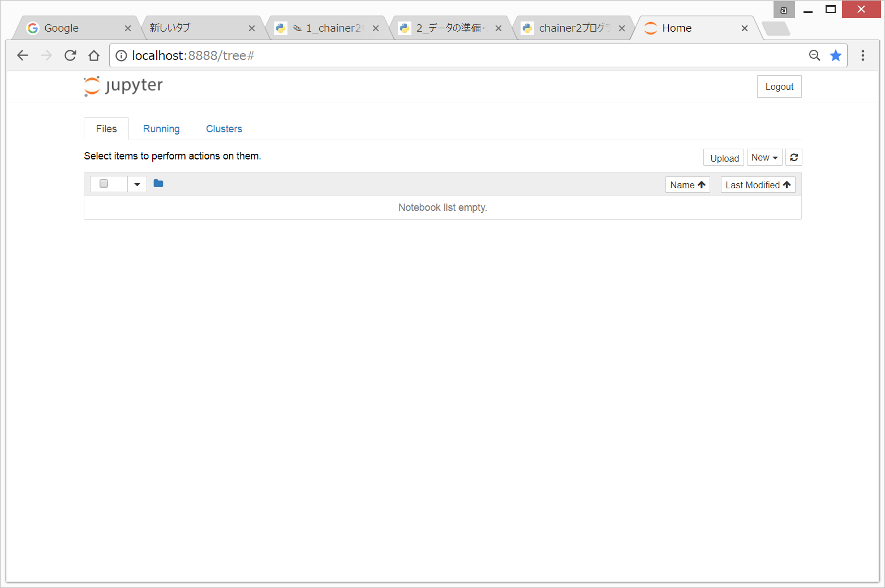885x588 pixels.
Task: Open the Chrome three-dot menu
Action: tap(862, 55)
